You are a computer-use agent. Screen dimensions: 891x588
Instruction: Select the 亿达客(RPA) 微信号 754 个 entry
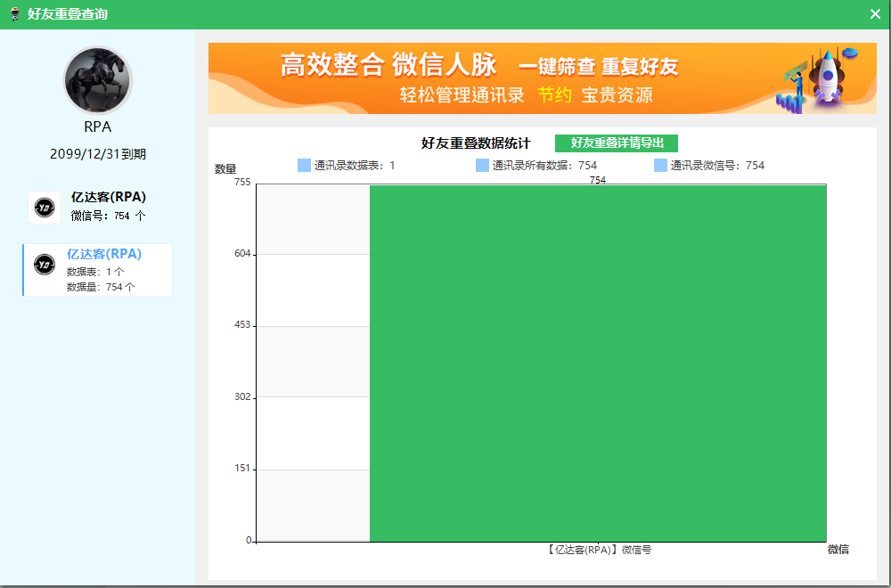[98, 207]
